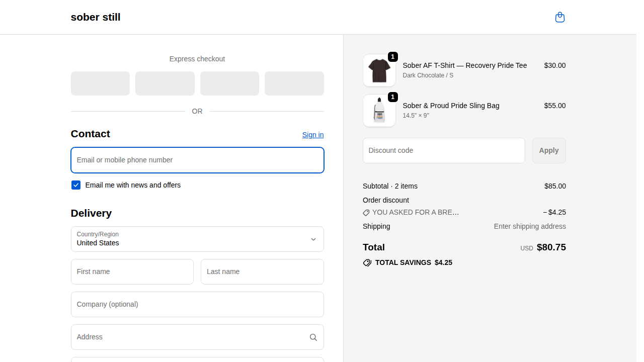Follow the Sign in link
This screenshot has width=644, height=362.
(x=313, y=135)
